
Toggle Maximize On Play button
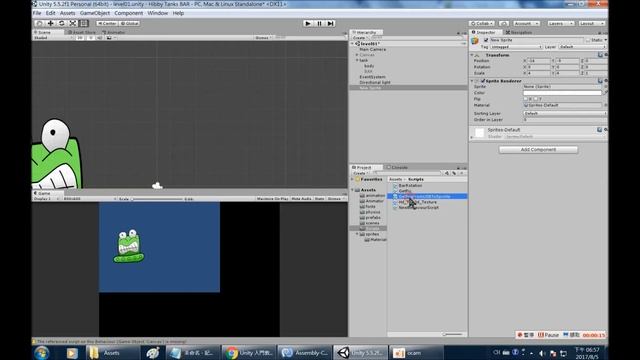pos(272,198)
